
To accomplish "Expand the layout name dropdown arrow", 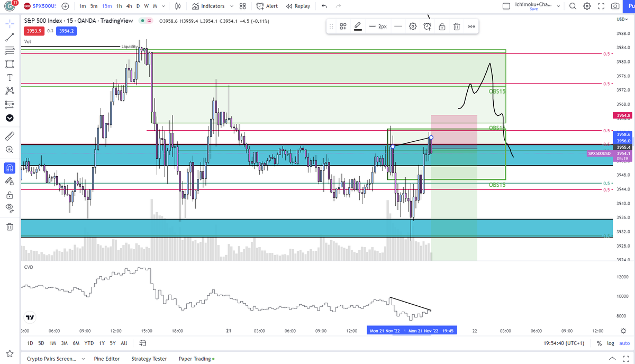I will [558, 6].
